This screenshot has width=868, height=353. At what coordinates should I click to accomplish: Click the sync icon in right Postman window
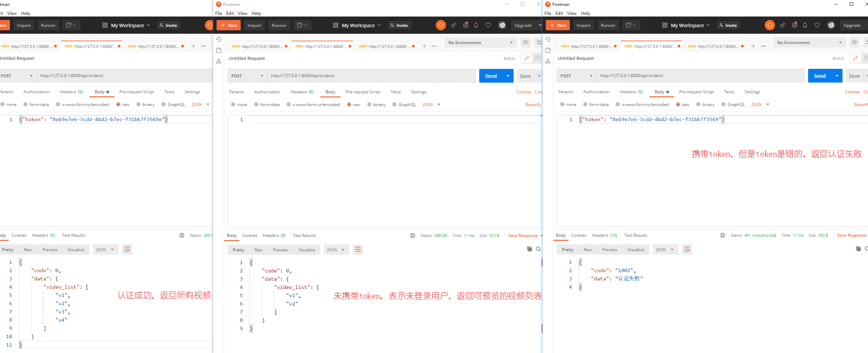[770, 25]
